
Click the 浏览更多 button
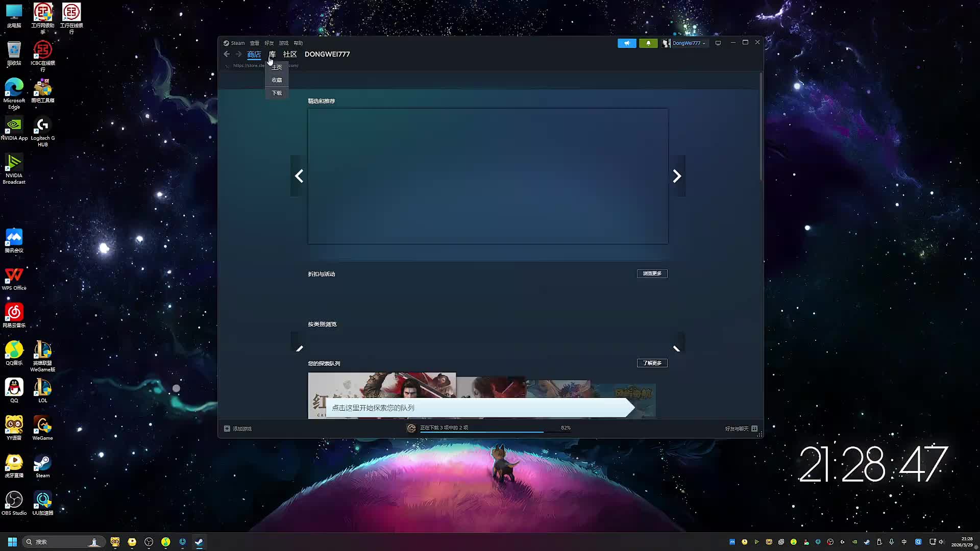(x=652, y=273)
